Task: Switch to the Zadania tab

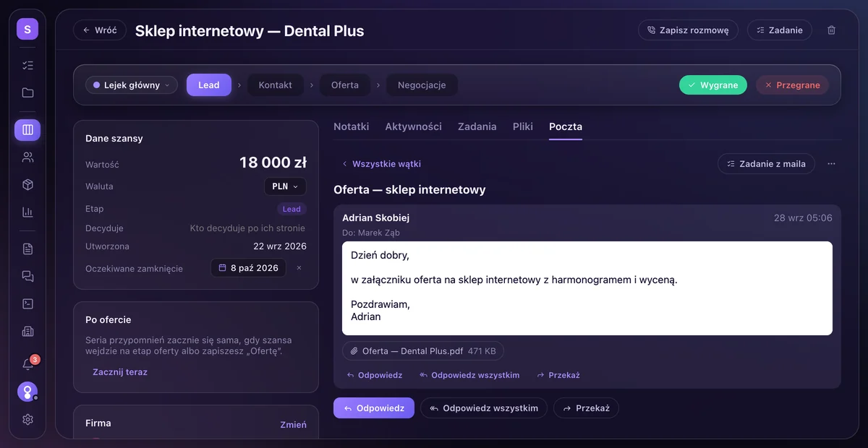Action: pos(477,126)
